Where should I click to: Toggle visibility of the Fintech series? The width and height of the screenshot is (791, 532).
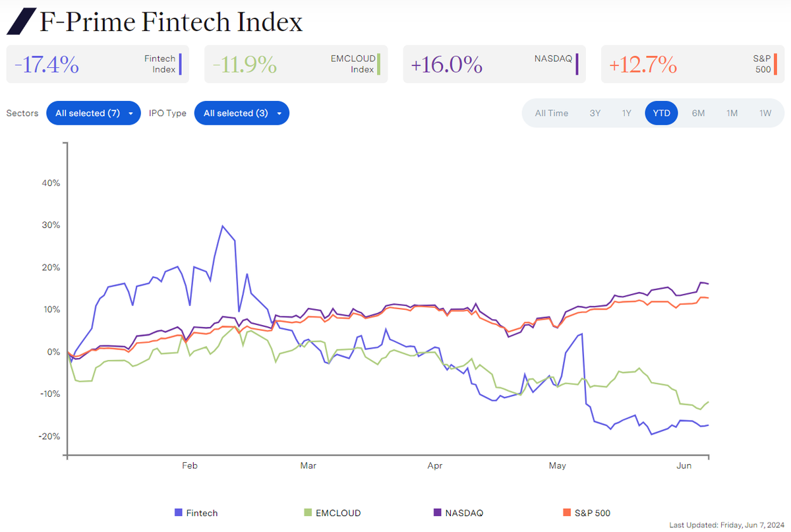point(196,512)
